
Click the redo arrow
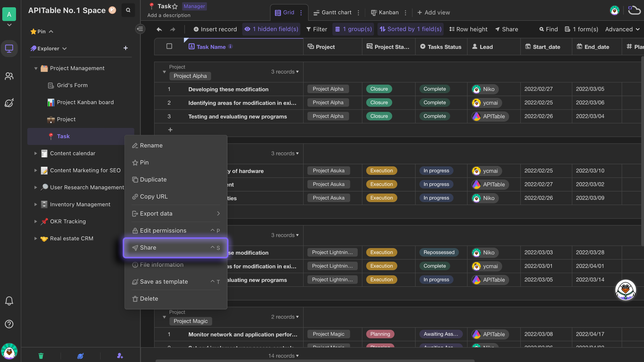click(x=173, y=29)
